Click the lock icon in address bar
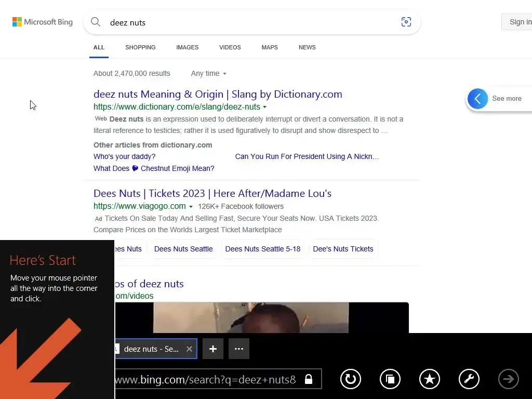This screenshot has height=399, width=532. [309, 379]
